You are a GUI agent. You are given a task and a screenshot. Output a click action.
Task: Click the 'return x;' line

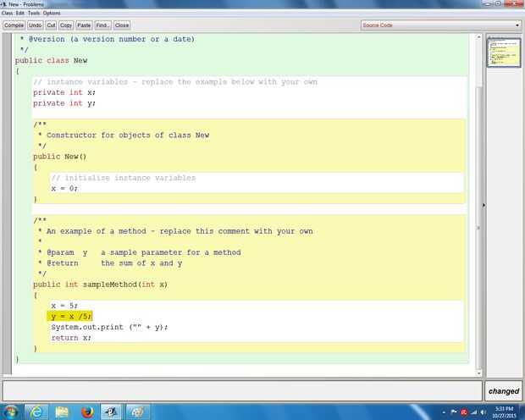point(71,338)
